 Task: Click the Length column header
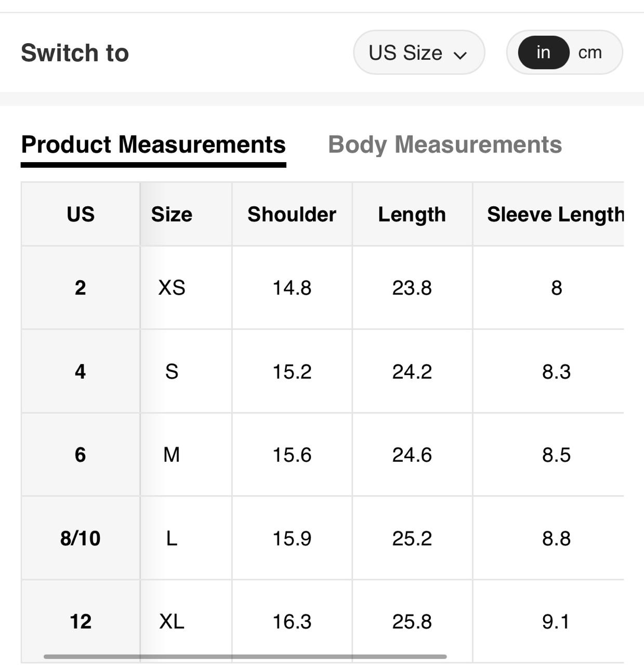[412, 215]
